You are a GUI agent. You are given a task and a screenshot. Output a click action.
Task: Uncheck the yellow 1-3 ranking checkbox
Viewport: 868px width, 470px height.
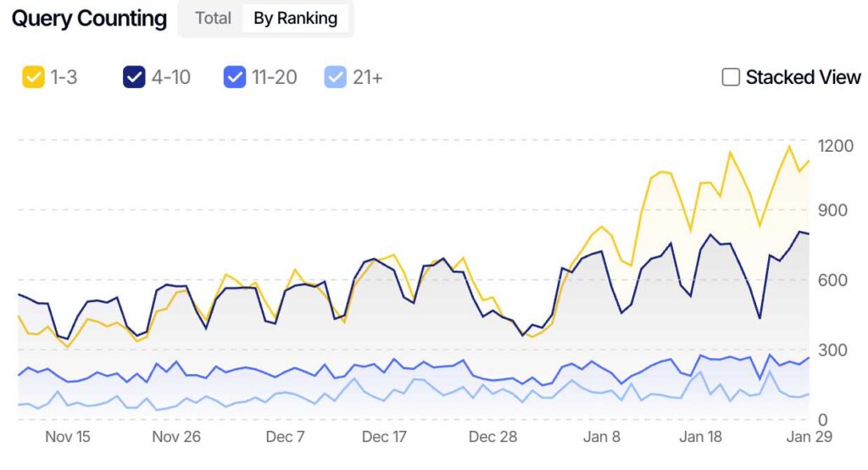tap(33, 77)
